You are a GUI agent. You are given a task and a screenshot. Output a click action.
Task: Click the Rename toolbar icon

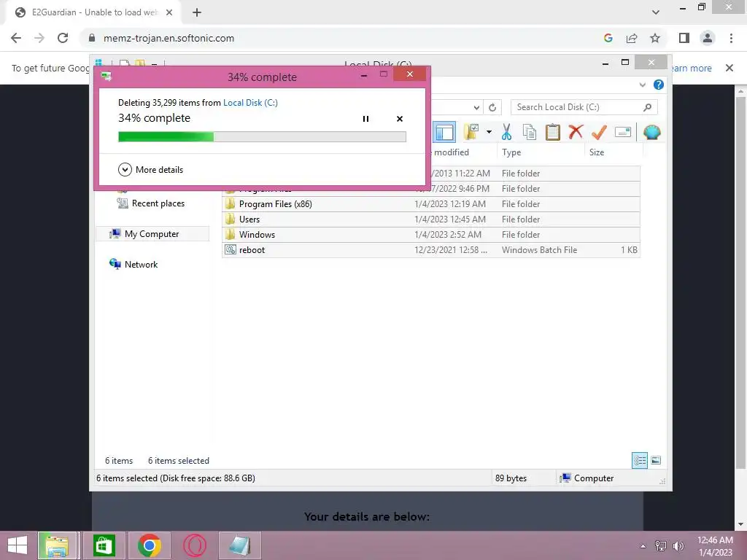pos(623,132)
